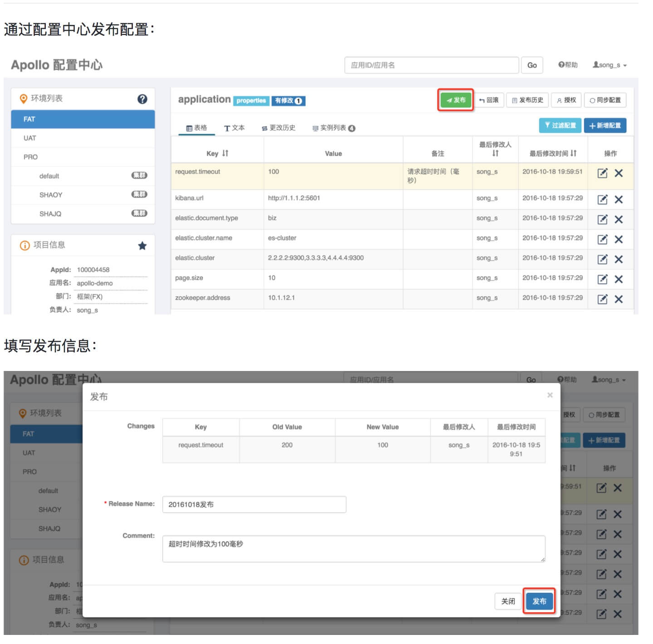Click the 过滤配置 filter button
The width and height of the screenshot is (653, 644).
[560, 125]
